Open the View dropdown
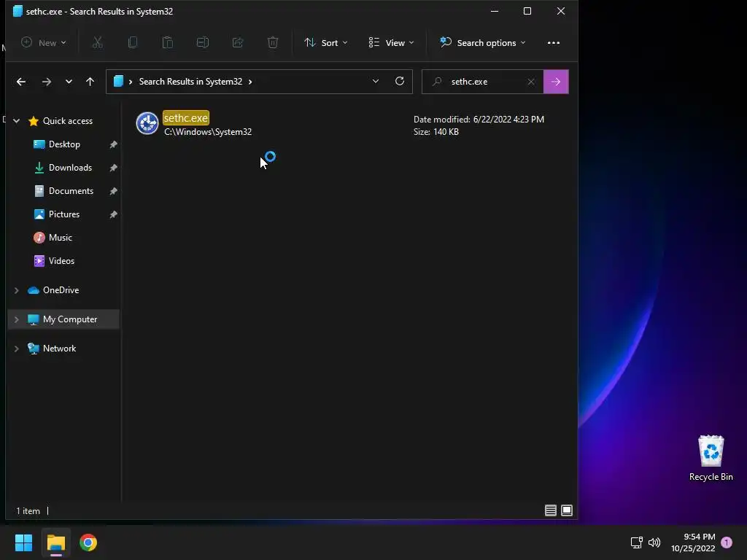The width and height of the screenshot is (747, 560). 391,43
